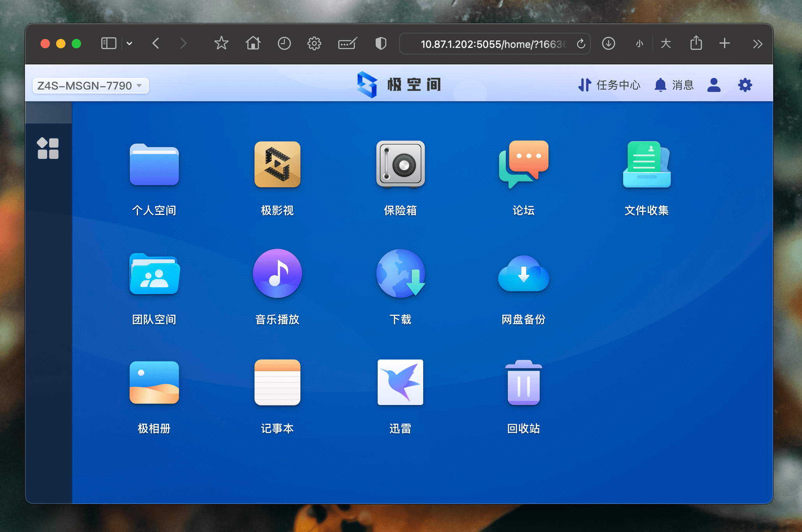Open the 极相册 photo album
Image resolution: width=802 pixels, height=532 pixels.
154,382
